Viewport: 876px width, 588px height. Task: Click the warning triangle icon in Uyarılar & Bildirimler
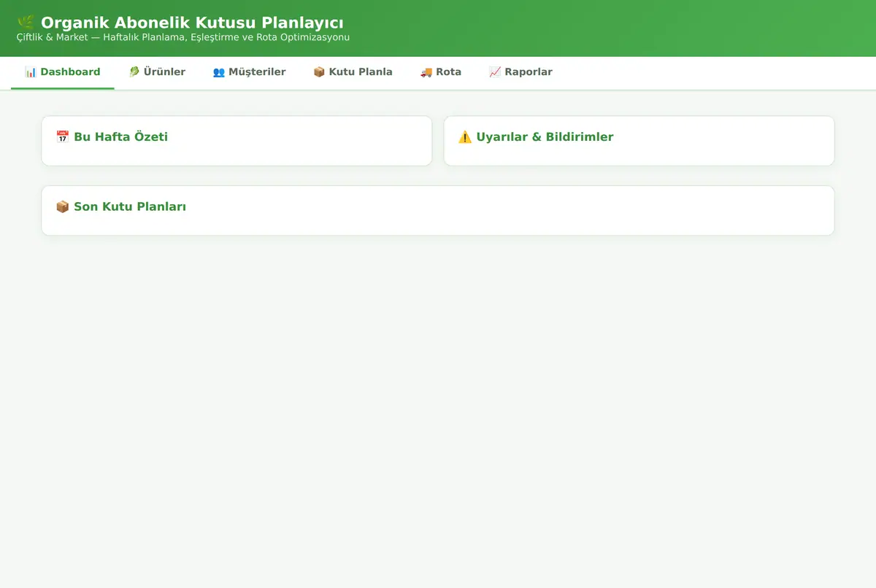(x=465, y=137)
